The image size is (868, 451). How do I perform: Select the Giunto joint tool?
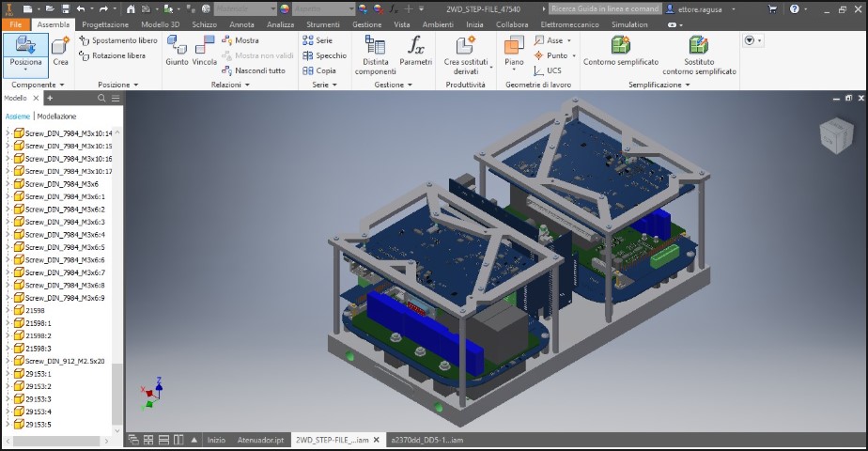(177, 50)
